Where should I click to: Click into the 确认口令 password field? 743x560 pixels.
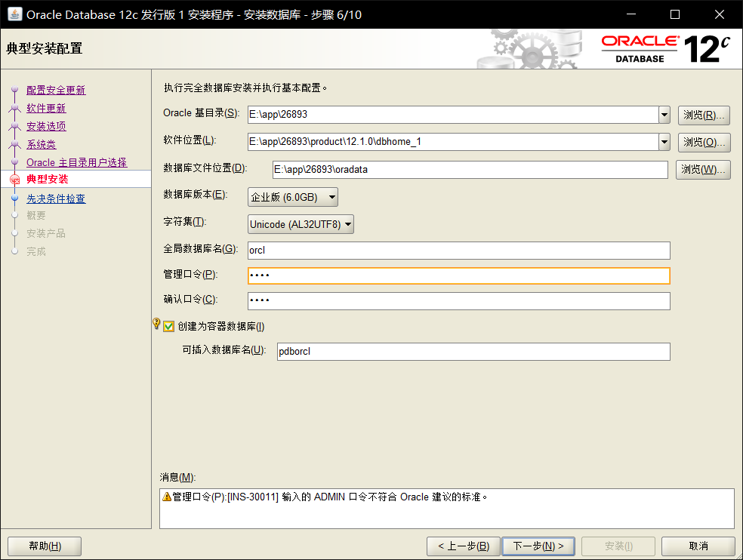tap(458, 301)
